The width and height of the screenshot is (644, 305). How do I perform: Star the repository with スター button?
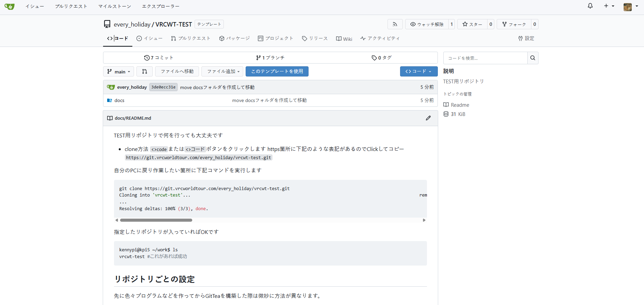tap(472, 24)
